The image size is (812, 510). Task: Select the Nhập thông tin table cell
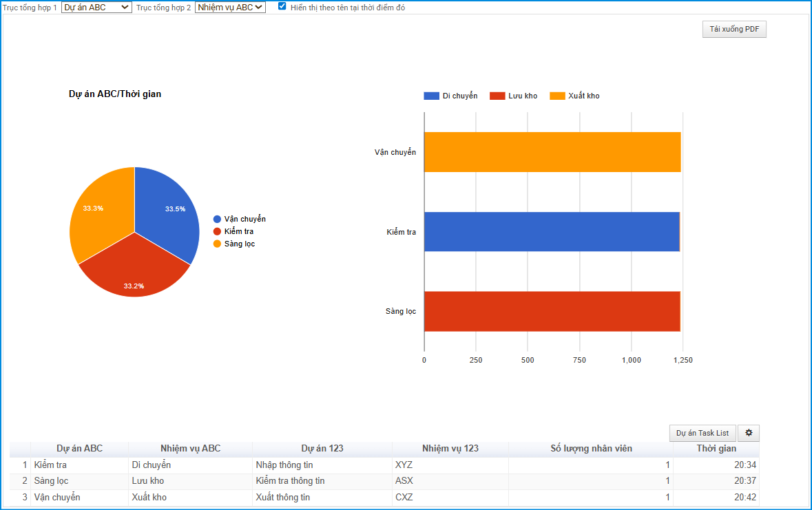coord(284,465)
